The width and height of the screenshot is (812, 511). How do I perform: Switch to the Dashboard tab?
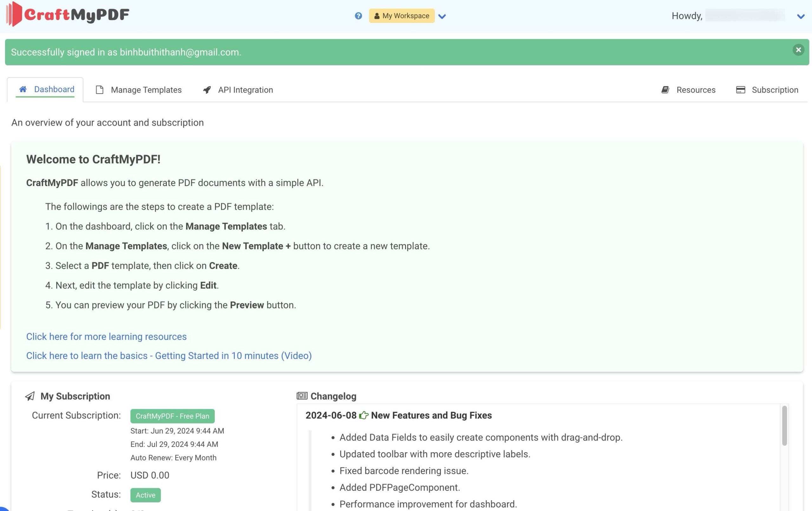point(45,90)
